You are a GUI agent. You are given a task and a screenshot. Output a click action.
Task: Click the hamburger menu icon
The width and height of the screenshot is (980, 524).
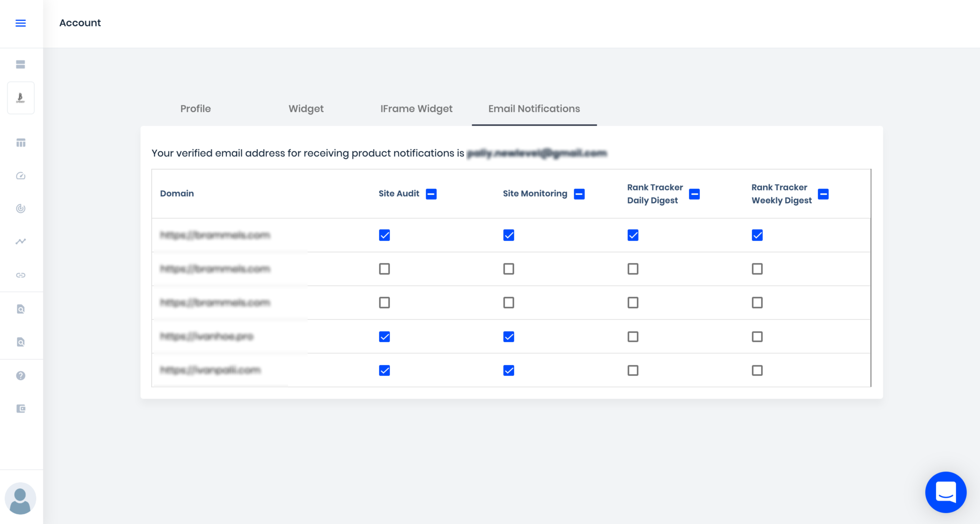coord(21,23)
